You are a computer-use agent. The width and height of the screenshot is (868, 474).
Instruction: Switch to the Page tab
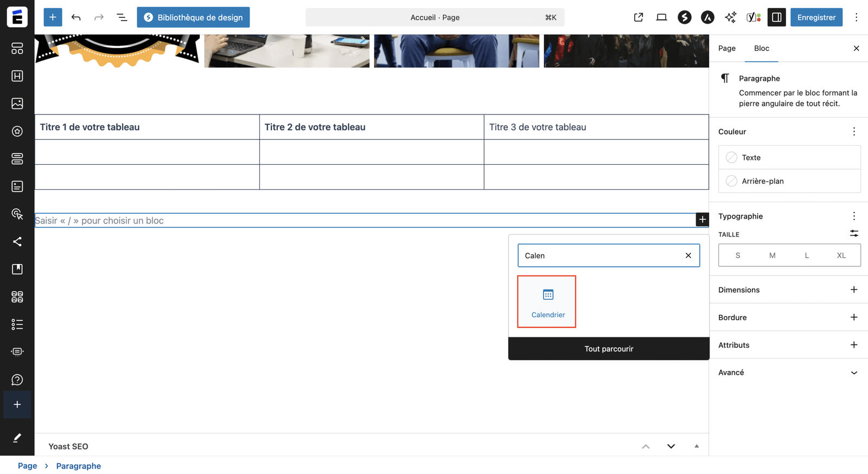tap(726, 48)
